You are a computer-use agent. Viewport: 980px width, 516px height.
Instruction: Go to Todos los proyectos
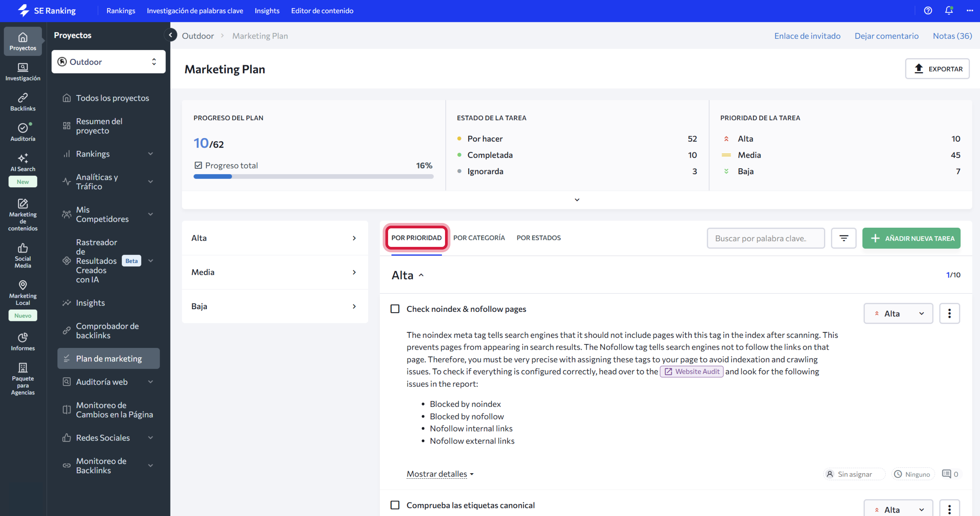[108, 98]
